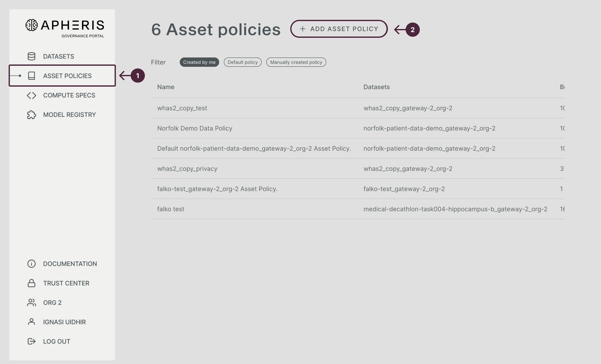Switch to the Compute Specs section
The image size is (601, 364).
coord(69,95)
